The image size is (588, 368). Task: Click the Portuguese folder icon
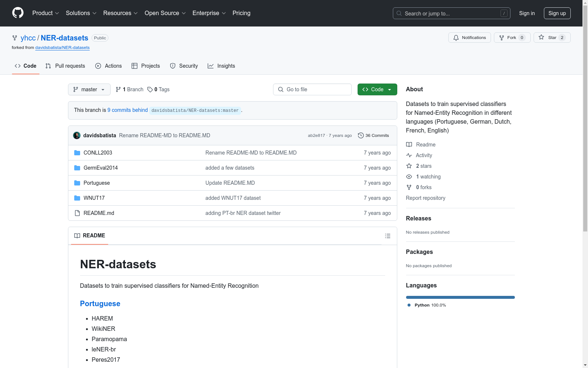77,183
